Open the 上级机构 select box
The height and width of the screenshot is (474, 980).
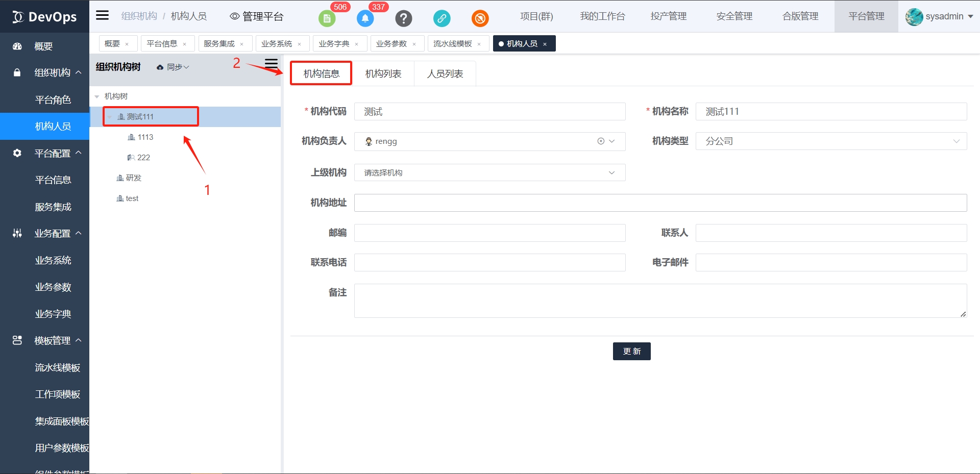(489, 173)
